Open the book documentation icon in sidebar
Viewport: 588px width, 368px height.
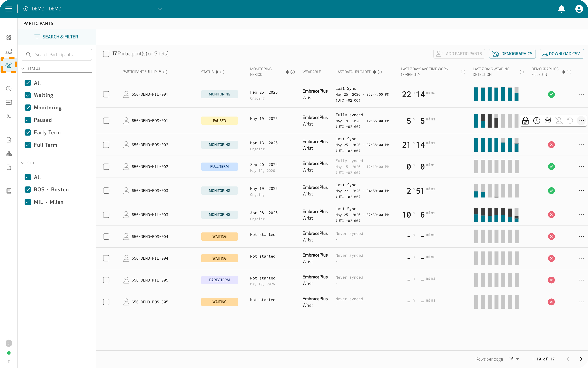pyautogui.click(x=9, y=191)
